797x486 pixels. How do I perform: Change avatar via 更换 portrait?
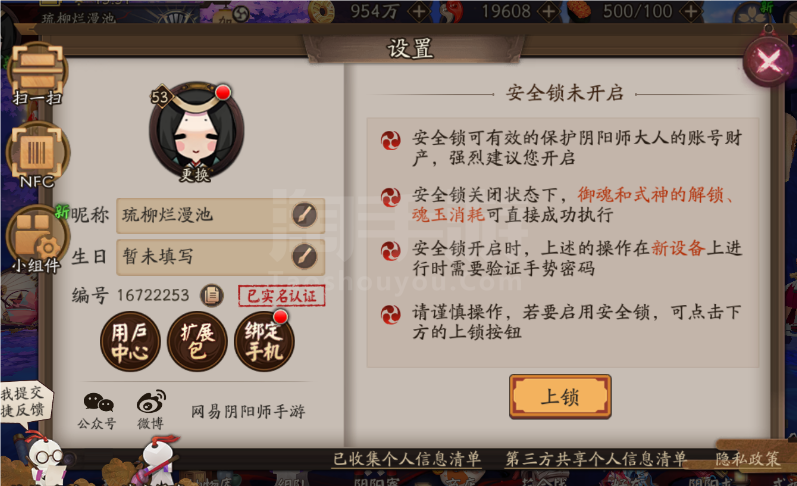click(x=196, y=131)
